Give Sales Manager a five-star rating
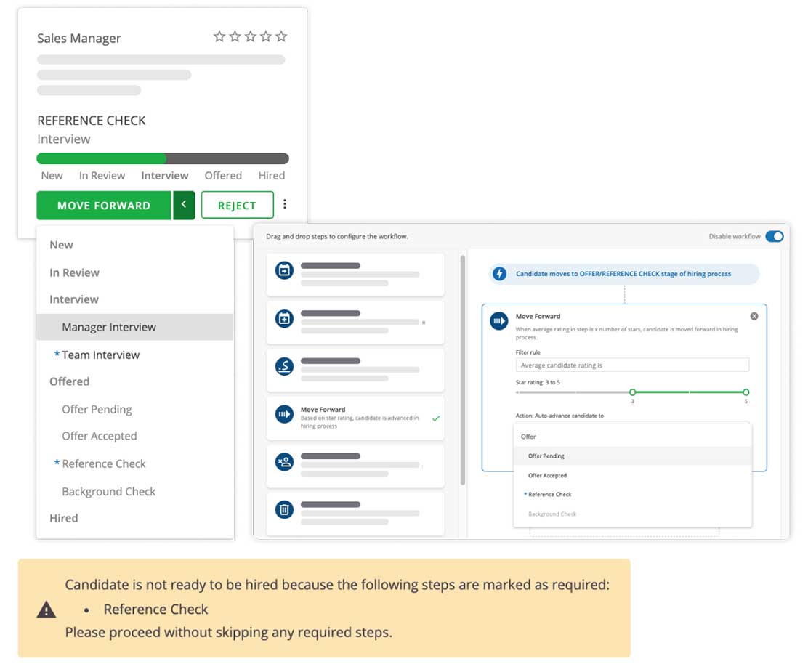Viewport: 808px width, 672px height. tap(281, 36)
